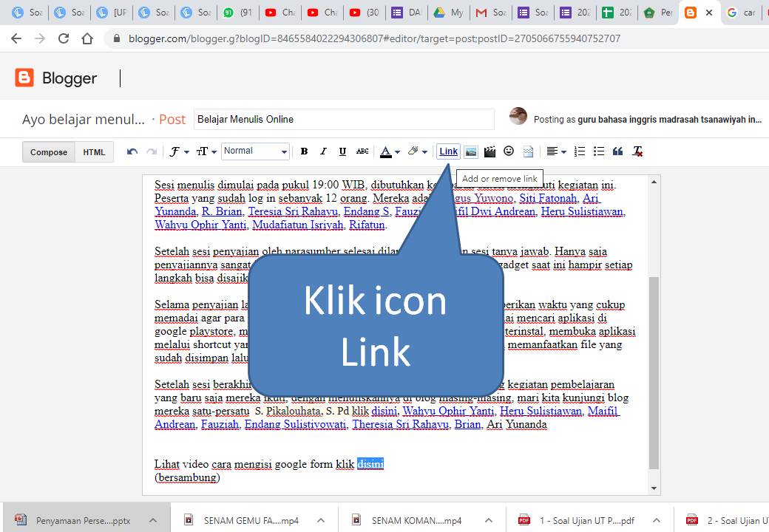The width and height of the screenshot is (769, 532).
Task: Open the text alignment dropdown
Action: point(555,151)
